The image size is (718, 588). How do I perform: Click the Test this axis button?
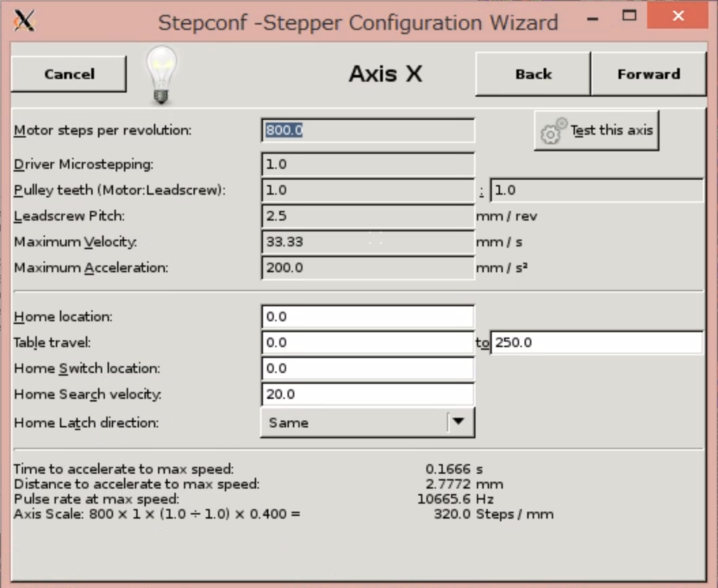597,131
